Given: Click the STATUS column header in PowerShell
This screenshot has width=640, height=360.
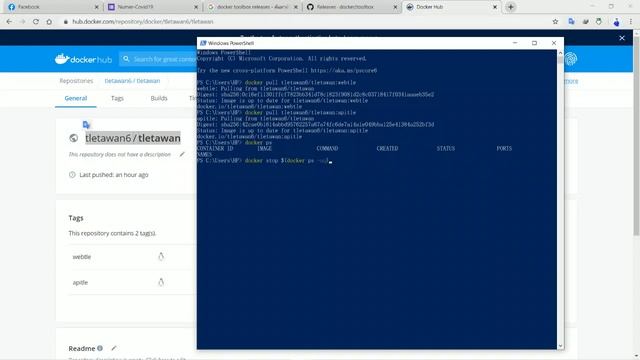Looking at the screenshot, I should 446,149.
